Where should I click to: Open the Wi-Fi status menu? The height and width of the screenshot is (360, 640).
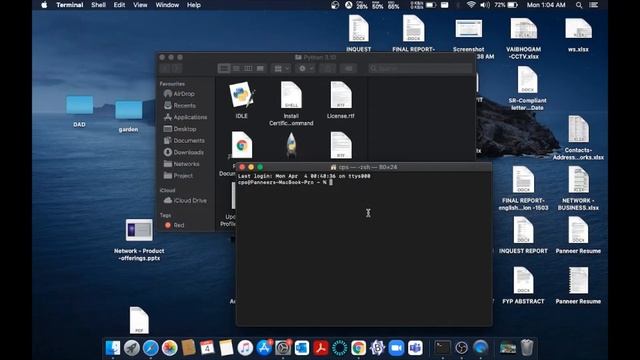pos(471,5)
